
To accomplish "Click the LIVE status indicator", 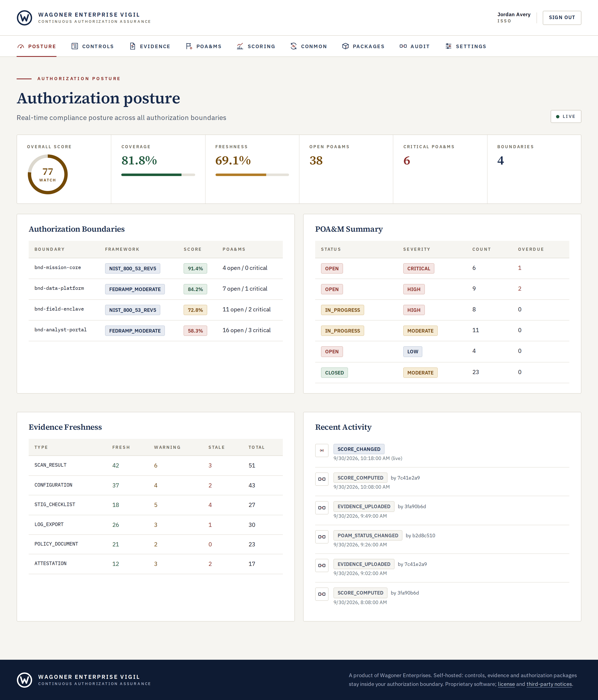I will (x=566, y=116).
